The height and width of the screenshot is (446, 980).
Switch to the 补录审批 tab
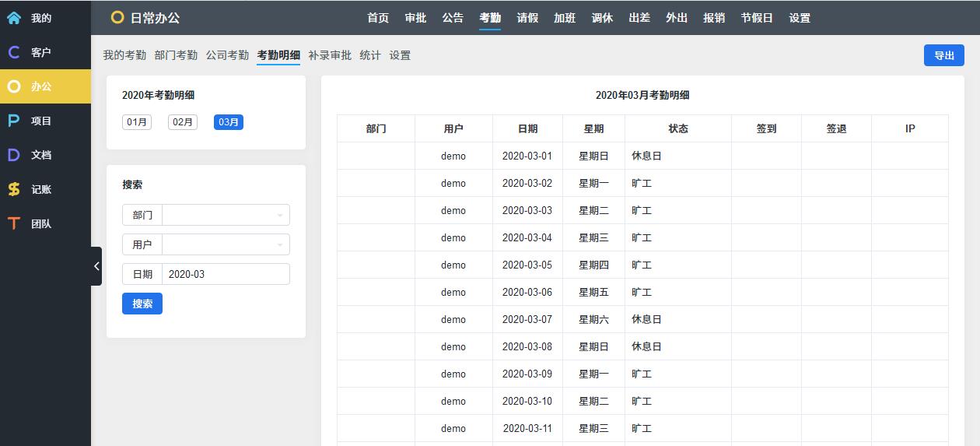click(330, 55)
